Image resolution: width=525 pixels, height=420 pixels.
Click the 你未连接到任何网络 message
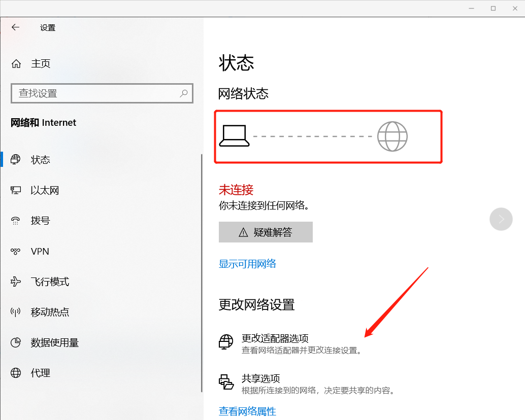[264, 205]
